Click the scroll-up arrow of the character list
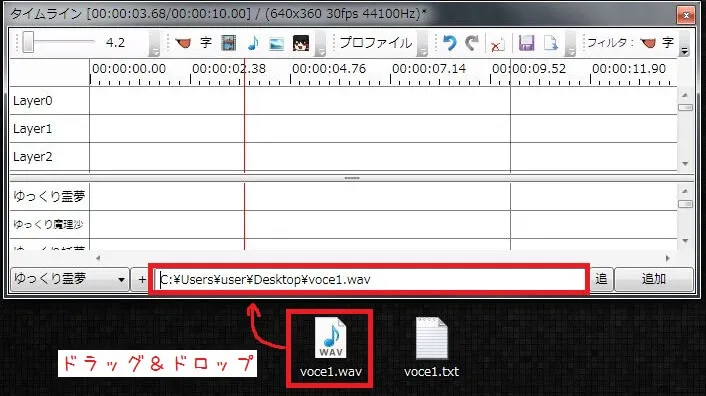 [x=685, y=191]
